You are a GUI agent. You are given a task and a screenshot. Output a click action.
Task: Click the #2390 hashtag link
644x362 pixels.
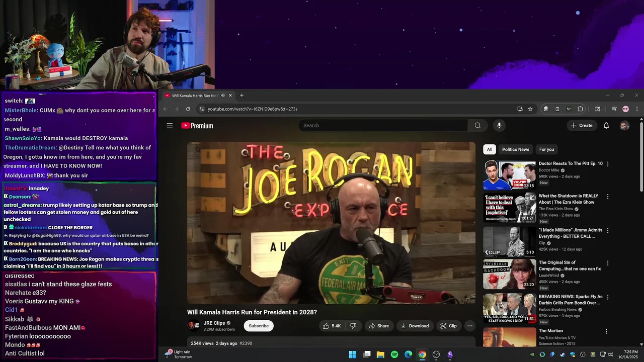point(246,343)
